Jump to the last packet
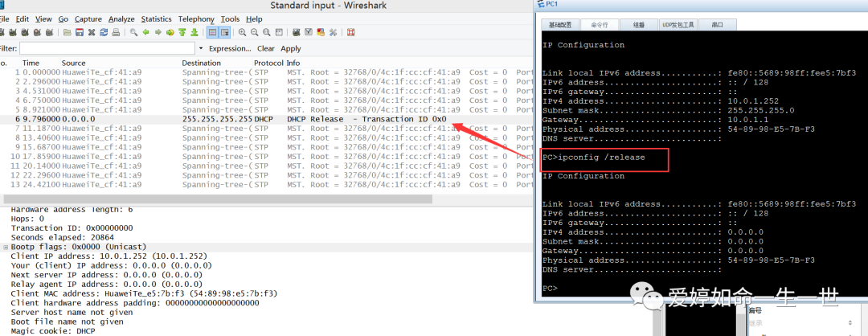 (194, 32)
